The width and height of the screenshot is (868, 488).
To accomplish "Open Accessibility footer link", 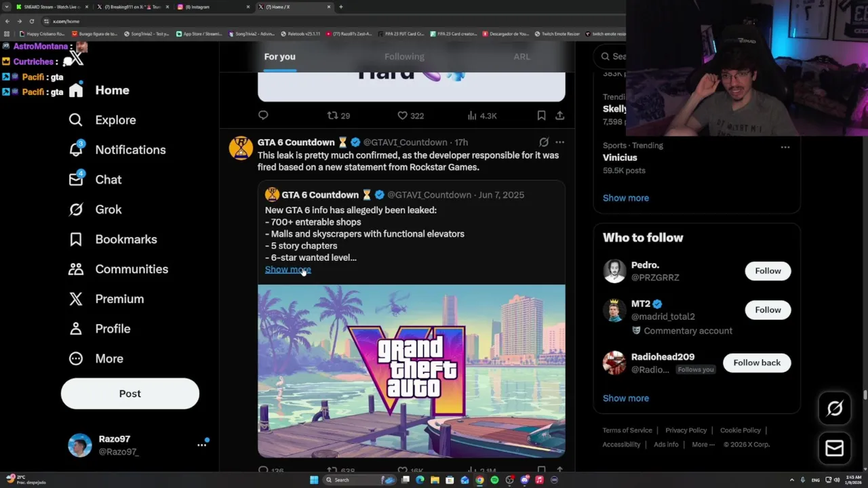I will (621, 445).
